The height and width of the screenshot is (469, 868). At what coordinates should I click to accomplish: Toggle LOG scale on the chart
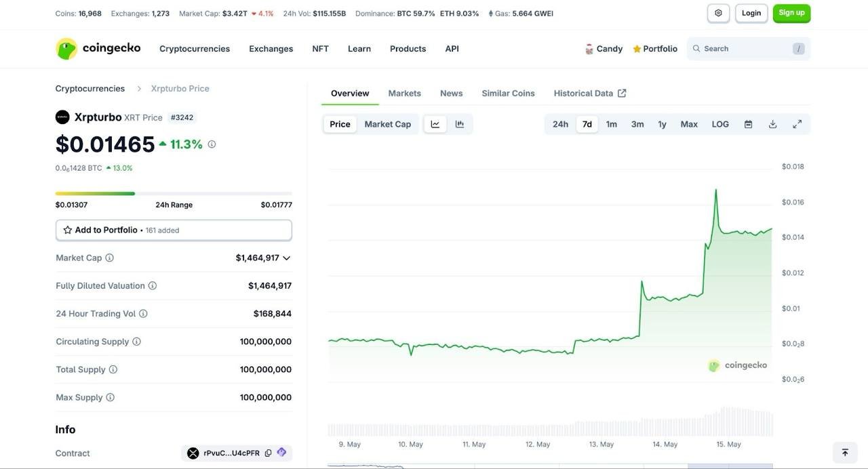tap(720, 123)
